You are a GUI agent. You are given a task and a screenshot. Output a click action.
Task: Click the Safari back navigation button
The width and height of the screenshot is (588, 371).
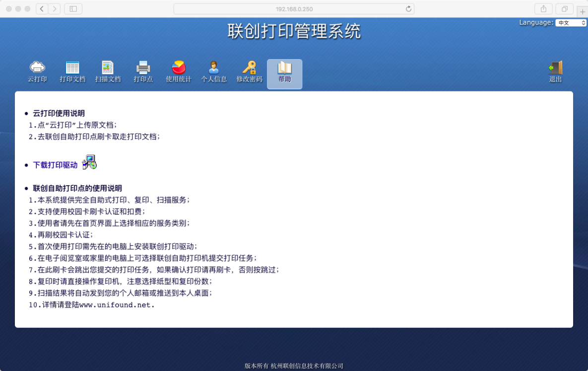[42, 9]
